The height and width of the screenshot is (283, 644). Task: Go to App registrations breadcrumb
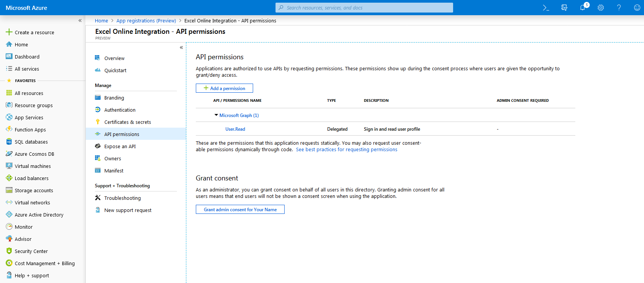(146, 21)
